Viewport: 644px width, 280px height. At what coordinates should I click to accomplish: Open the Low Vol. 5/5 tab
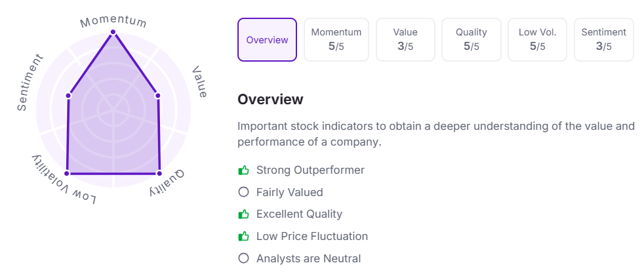(x=537, y=40)
